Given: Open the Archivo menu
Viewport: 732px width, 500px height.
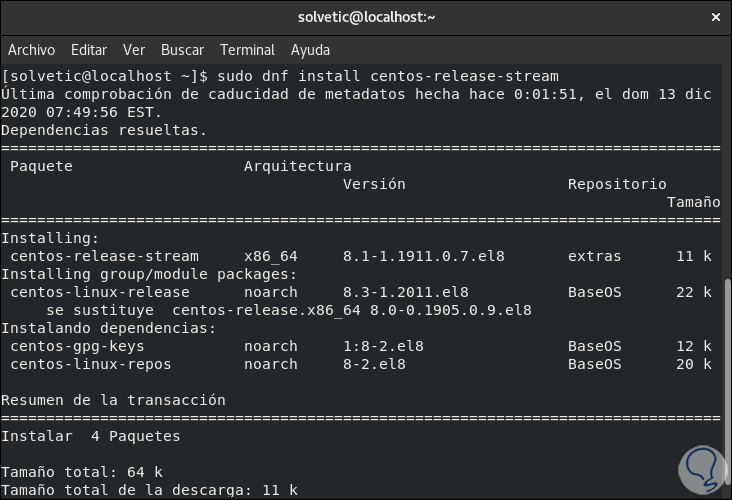Looking at the screenshot, I should coord(31,50).
